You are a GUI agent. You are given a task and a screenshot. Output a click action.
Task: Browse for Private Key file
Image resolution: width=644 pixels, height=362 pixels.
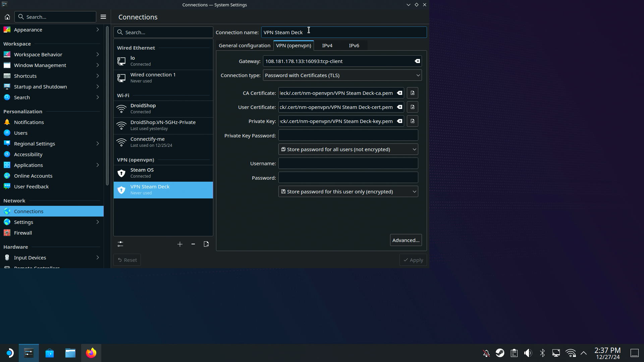point(413,121)
